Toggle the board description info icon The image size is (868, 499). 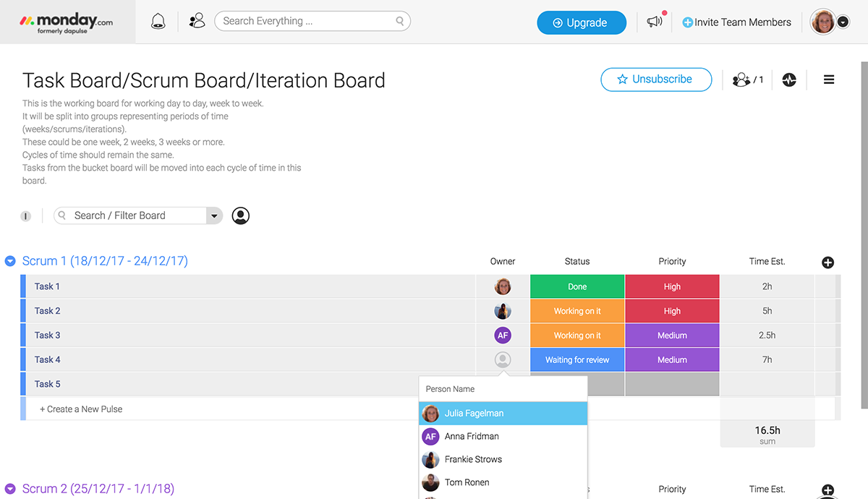[x=25, y=216]
